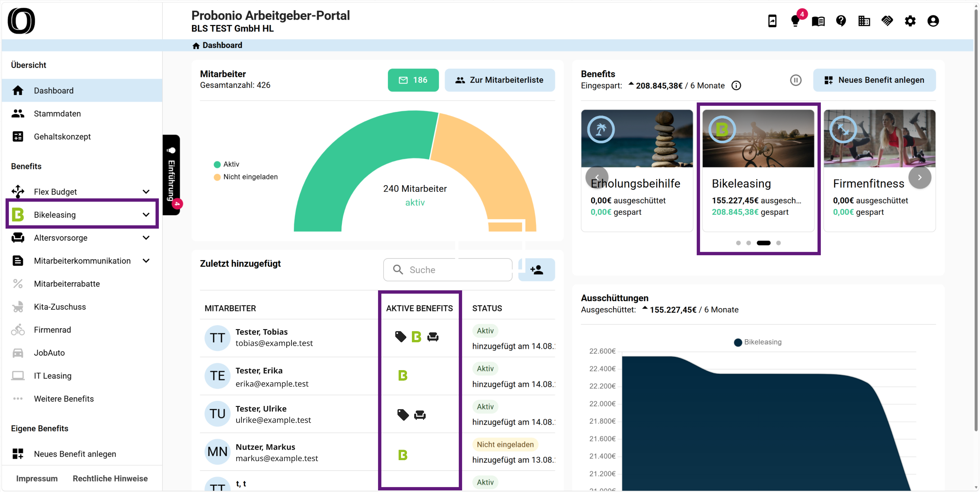The image size is (980, 492).
Task: Click the info icon beside Eingespart
Action: [x=736, y=86]
